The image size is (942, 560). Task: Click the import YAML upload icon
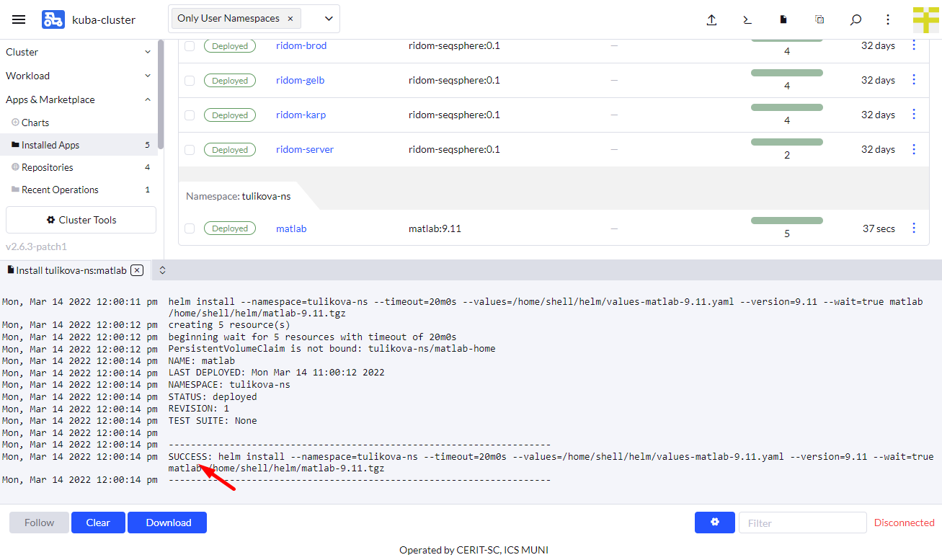[x=711, y=19]
